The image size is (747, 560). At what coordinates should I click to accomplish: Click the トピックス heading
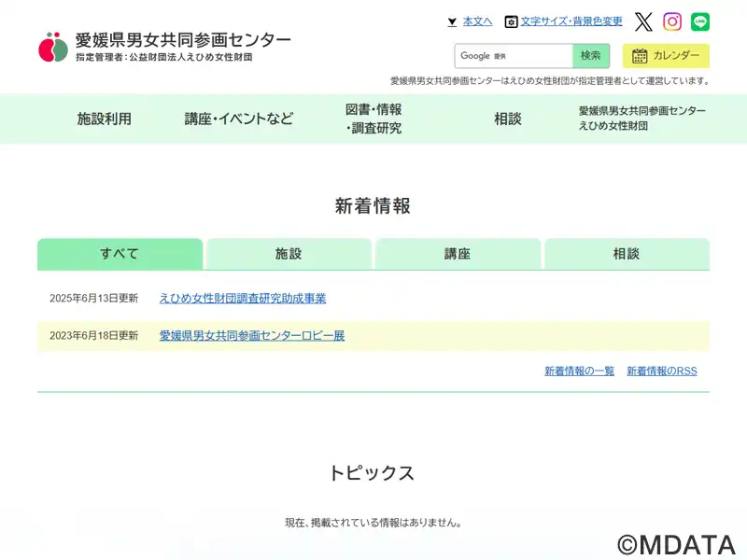373,473
